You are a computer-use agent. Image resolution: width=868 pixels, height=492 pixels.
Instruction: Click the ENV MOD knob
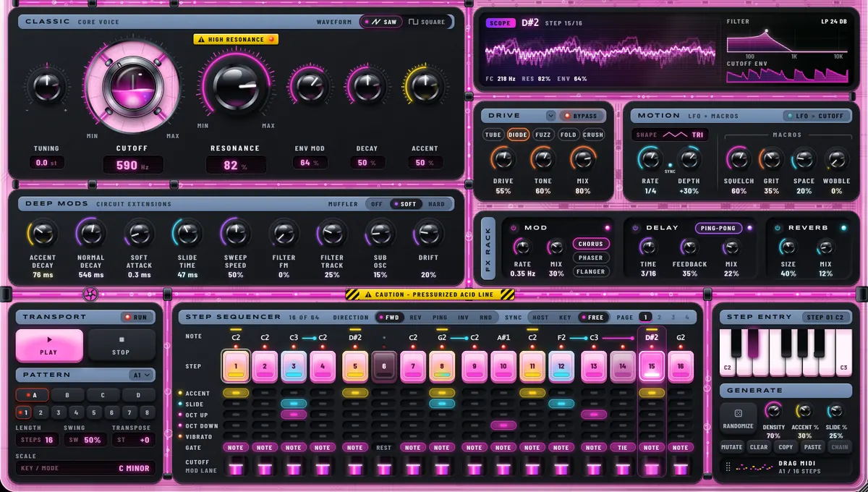click(x=310, y=86)
